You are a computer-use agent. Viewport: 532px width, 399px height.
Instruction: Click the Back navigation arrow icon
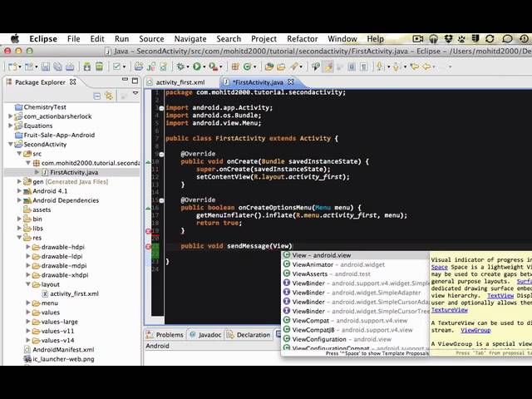point(426,66)
